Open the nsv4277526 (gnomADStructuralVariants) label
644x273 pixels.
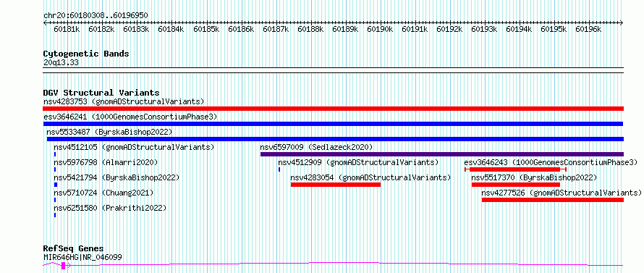[x=562, y=193]
